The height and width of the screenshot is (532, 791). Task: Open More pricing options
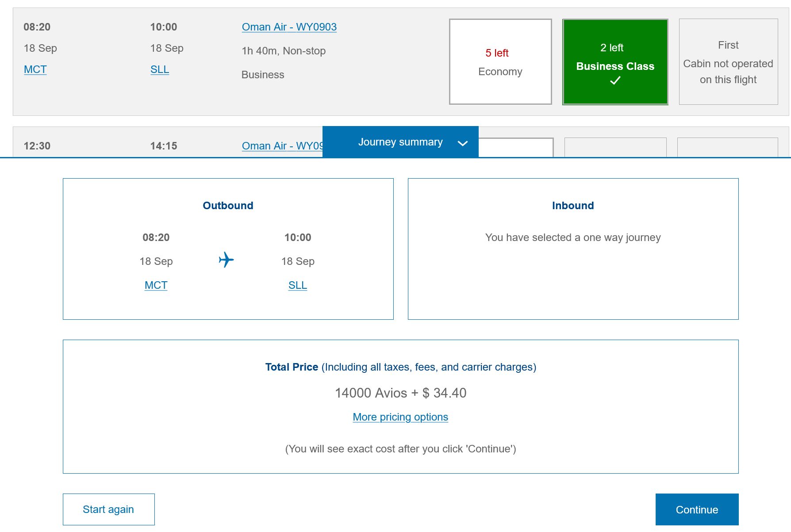[400, 417]
